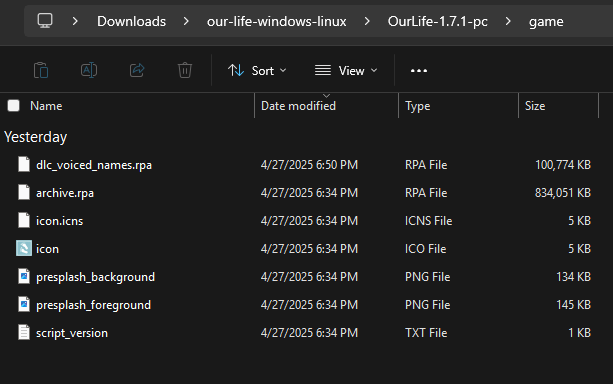Open the See more ellipsis menu
The width and height of the screenshot is (613, 384).
pyautogui.click(x=419, y=71)
